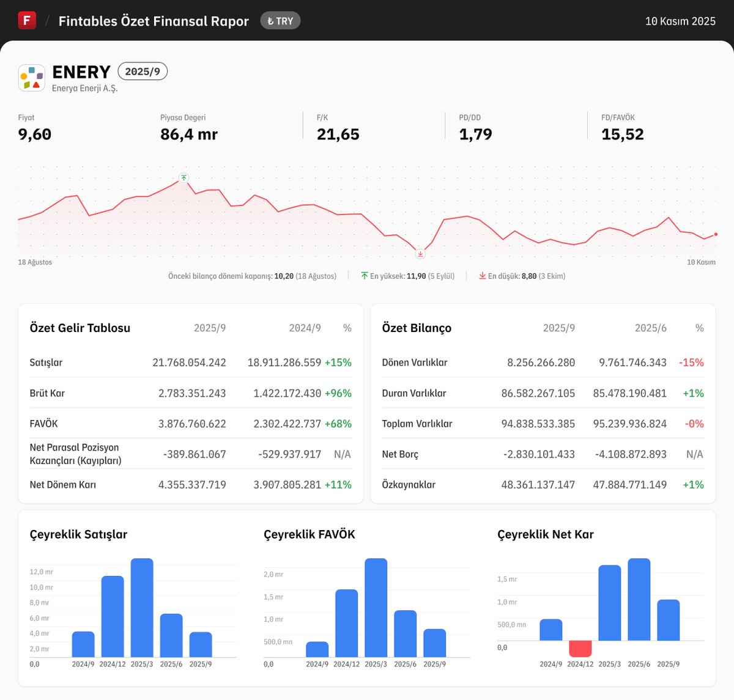Open the ENERY company logo icon

pos(31,77)
